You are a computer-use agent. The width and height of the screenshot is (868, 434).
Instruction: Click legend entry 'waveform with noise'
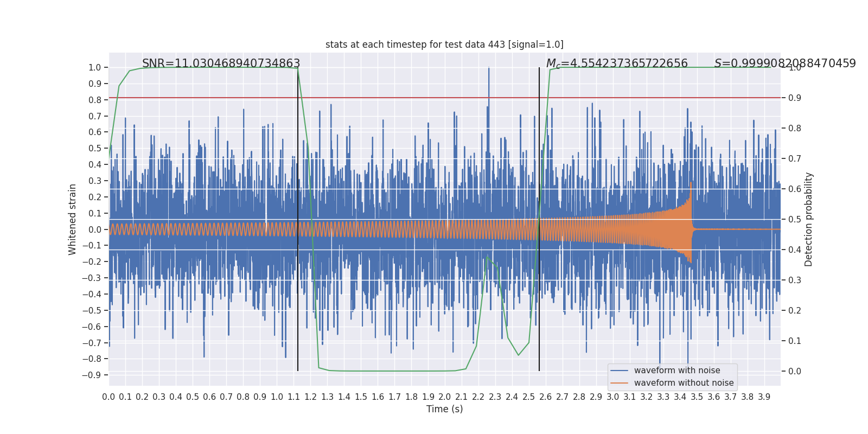(677, 371)
